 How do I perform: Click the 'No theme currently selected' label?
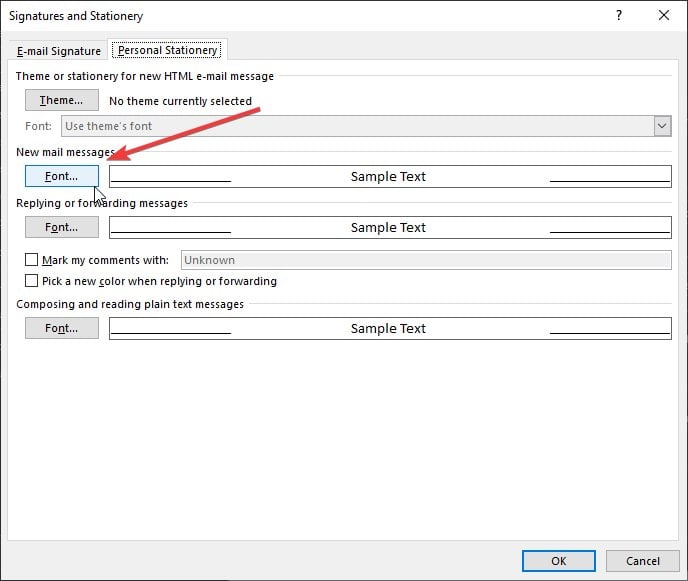tap(180, 101)
